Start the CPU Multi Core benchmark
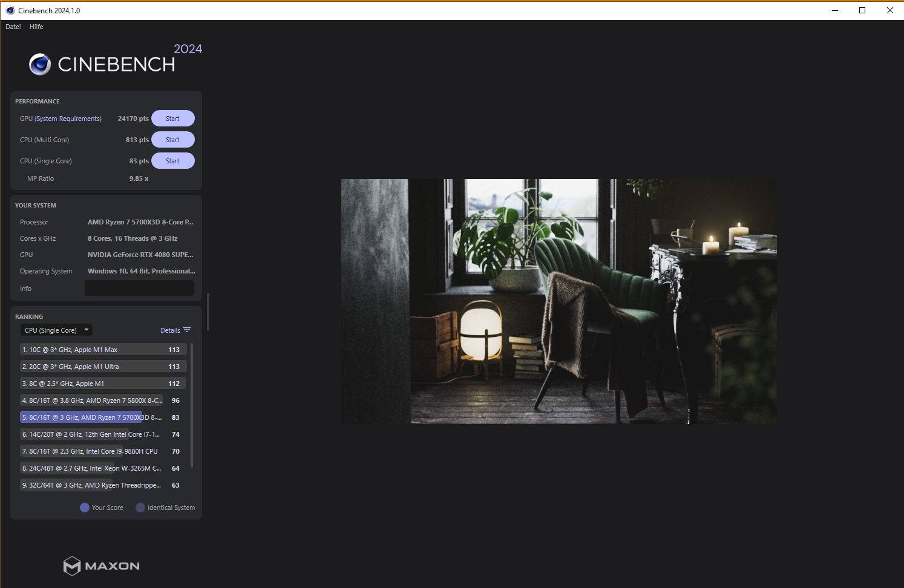Image resolution: width=904 pixels, height=588 pixels. [x=172, y=139]
